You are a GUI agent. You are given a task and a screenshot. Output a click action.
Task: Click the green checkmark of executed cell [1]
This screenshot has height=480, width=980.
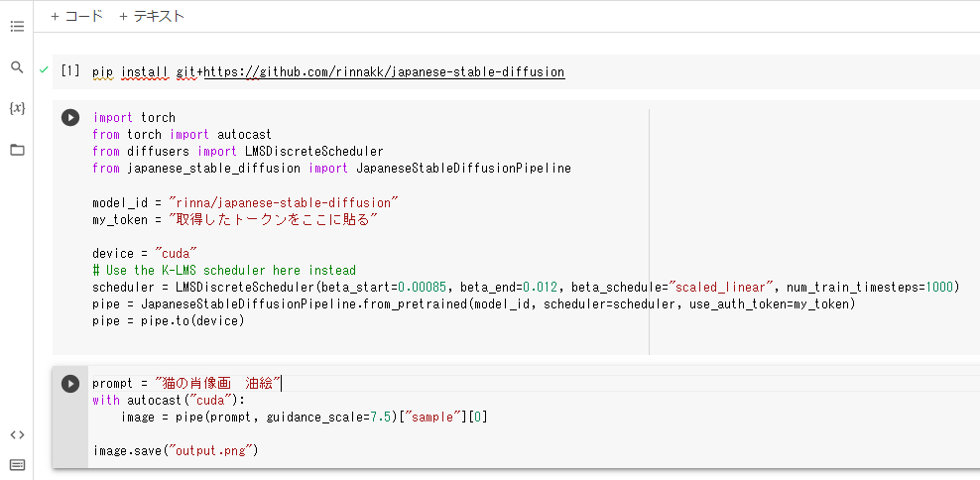pos(43,69)
